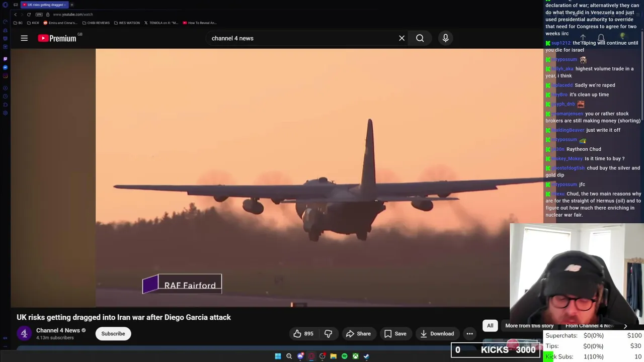644x362 pixels.
Task: Subscribe to Channel 4 News
Action: click(x=113, y=334)
